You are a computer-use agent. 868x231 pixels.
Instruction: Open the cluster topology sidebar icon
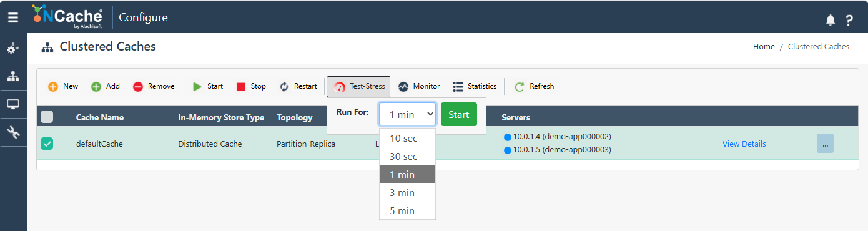(x=13, y=76)
